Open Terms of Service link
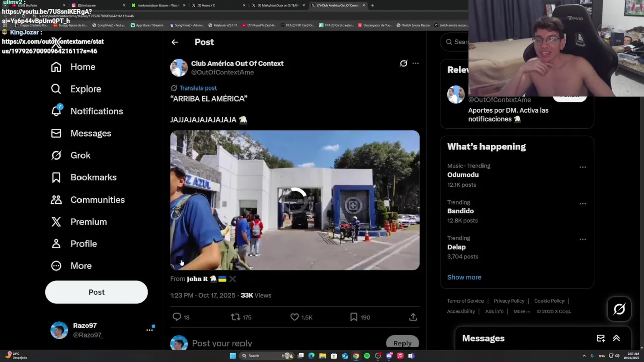Image resolution: width=644 pixels, height=362 pixels. coord(465,301)
